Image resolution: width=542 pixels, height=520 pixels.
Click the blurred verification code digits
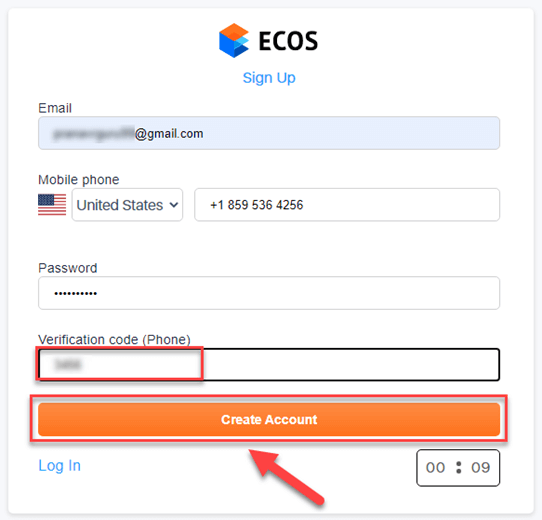68,364
